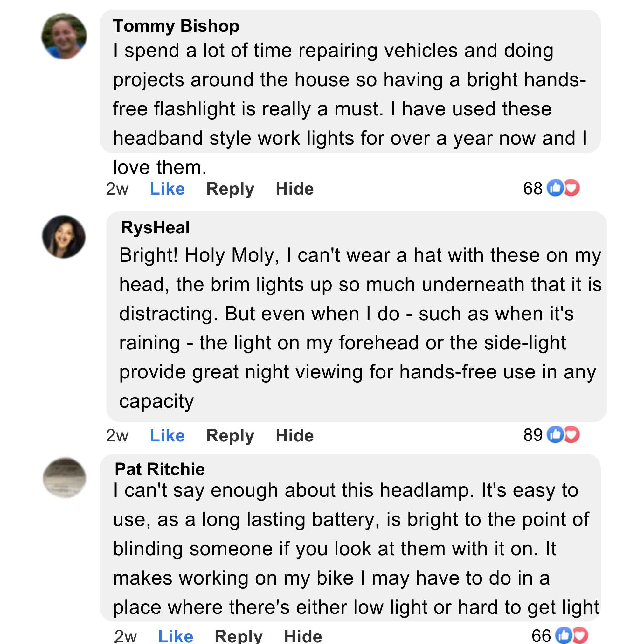This screenshot has height=644, width=644.
Task: Click the heart reaction icon on Pat Ritchie's comment
Action: [x=580, y=635]
